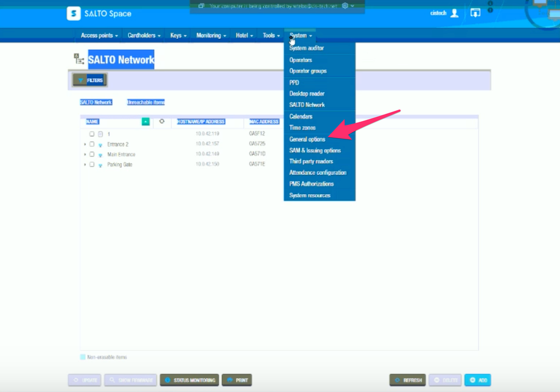Click the device icon next to item 1
The image size is (560, 392).
pos(100,135)
